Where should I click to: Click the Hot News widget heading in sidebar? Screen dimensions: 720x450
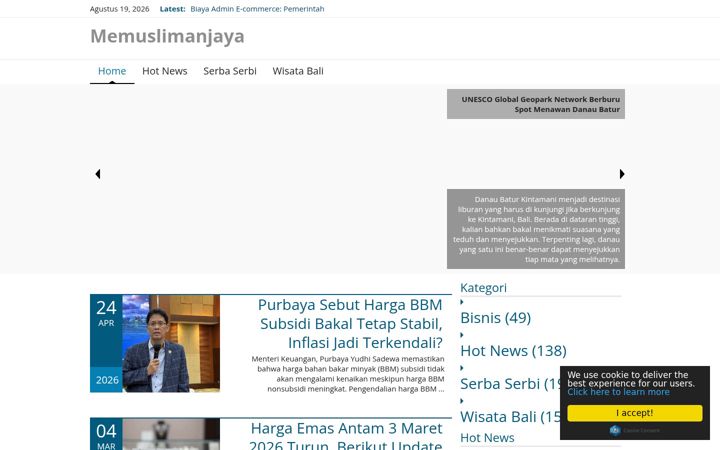coord(487,438)
